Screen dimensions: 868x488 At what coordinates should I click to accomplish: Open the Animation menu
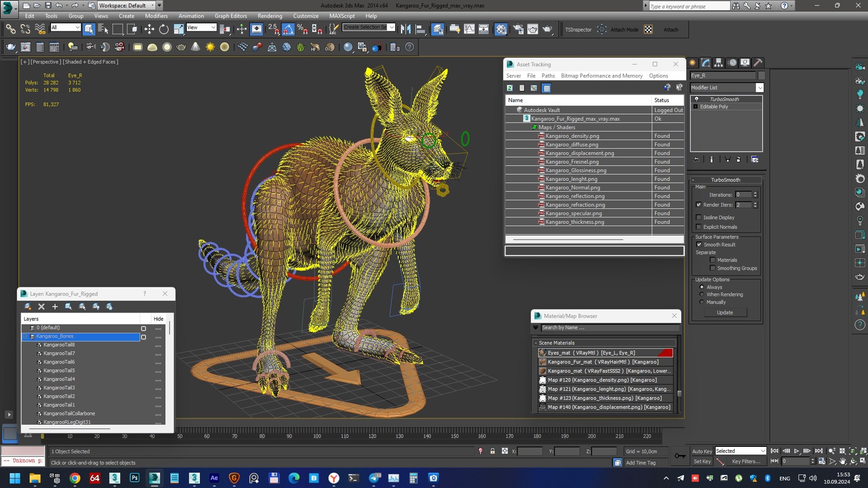pyautogui.click(x=191, y=16)
